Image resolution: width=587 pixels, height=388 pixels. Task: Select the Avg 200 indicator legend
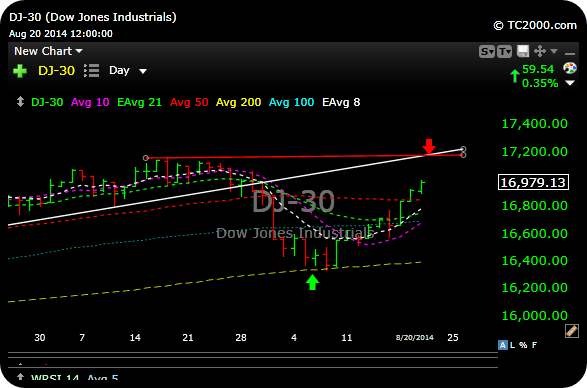pos(238,102)
